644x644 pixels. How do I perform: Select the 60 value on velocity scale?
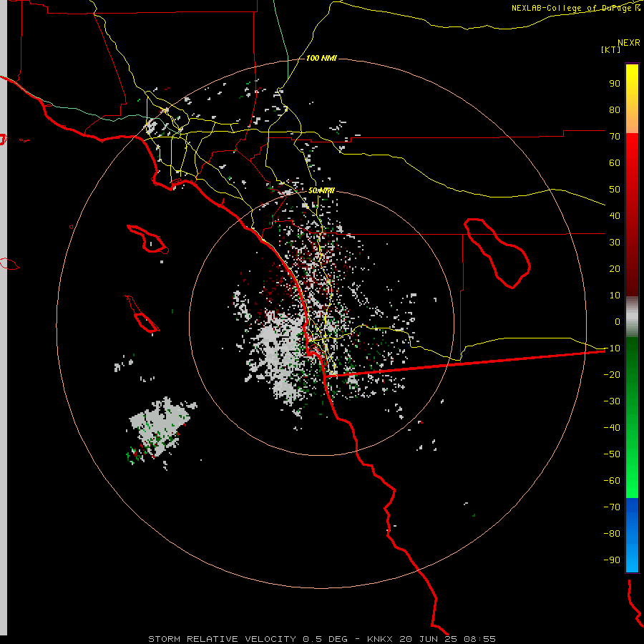[x=615, y=163]
